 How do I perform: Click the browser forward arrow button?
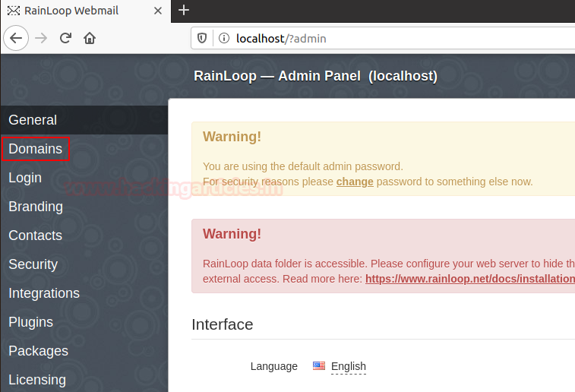click(x=41, y=38)
